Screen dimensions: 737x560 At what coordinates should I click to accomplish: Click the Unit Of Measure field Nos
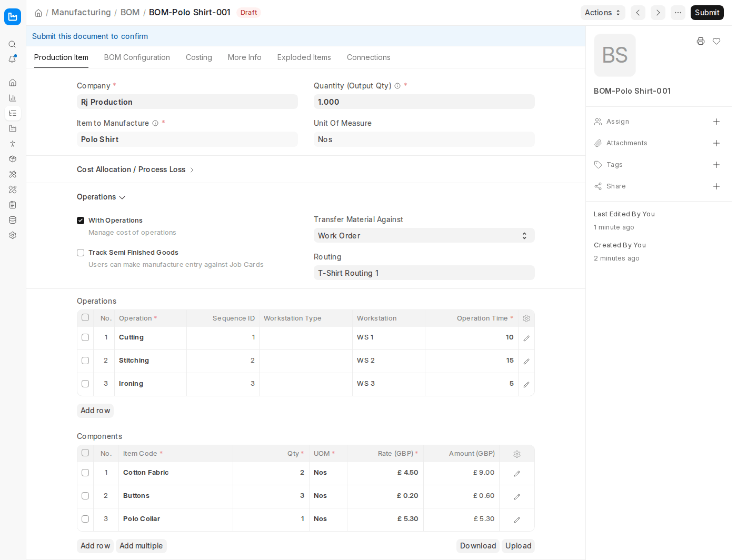pyautogui.click(x=424, y=139)
